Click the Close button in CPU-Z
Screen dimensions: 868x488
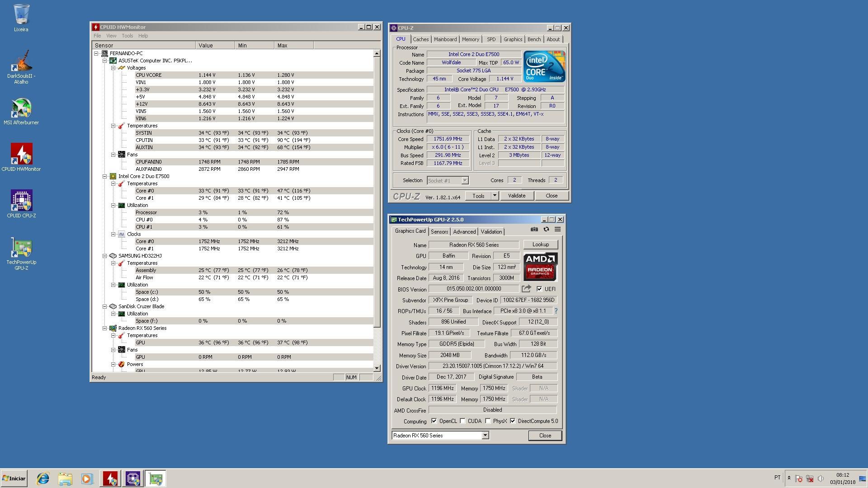(x=552, y=196)
